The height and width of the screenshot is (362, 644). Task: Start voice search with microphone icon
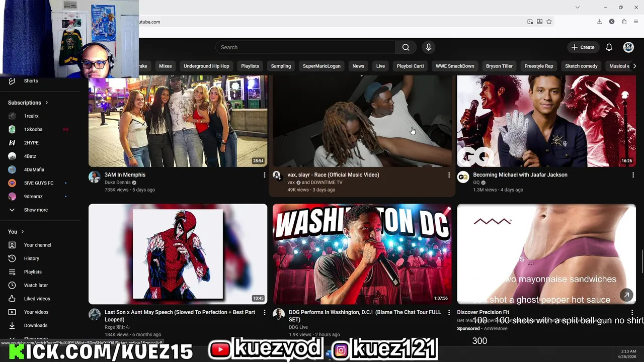tap(429, 47)
